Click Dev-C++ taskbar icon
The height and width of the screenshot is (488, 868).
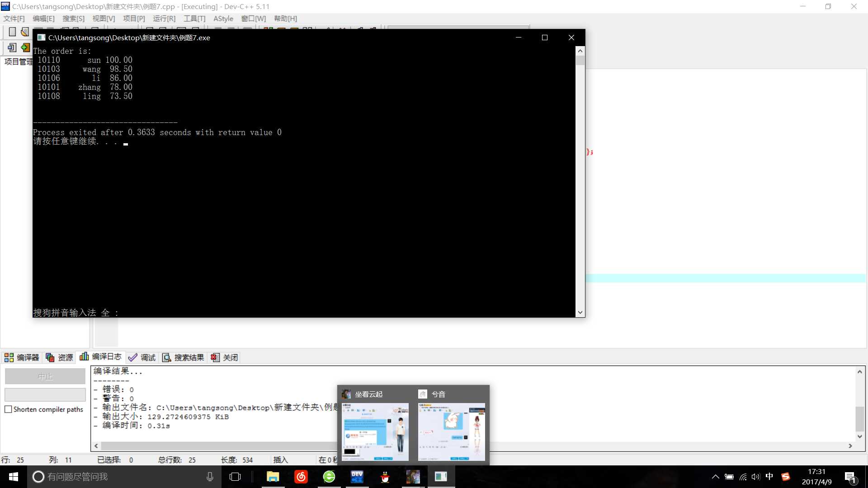click(x=357, y=476)
